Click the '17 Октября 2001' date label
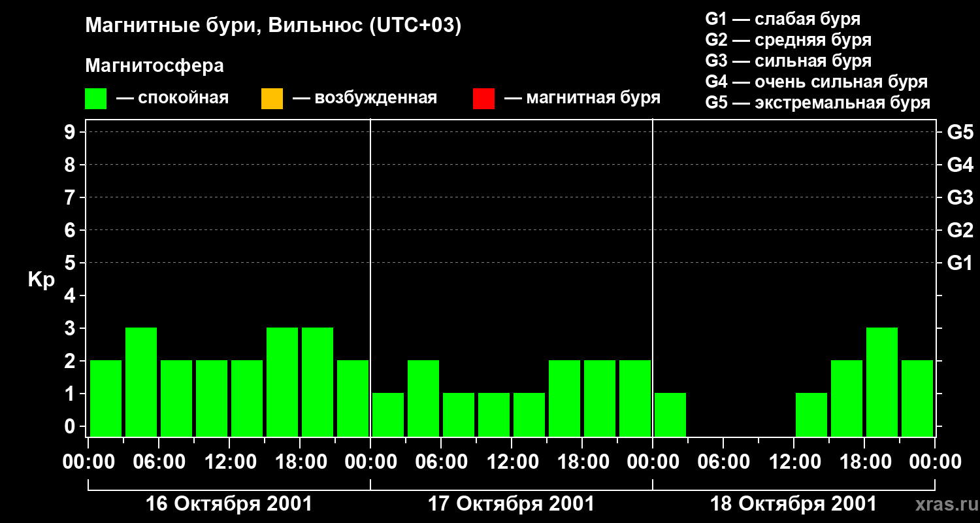 [511, 504]
